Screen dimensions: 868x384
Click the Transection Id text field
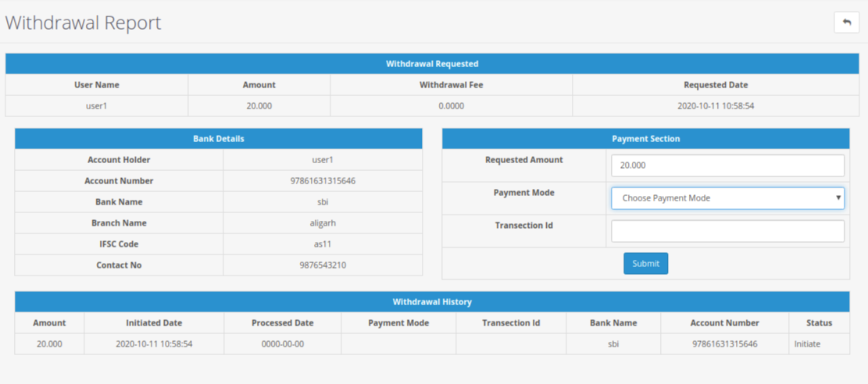tap(727, 231)
